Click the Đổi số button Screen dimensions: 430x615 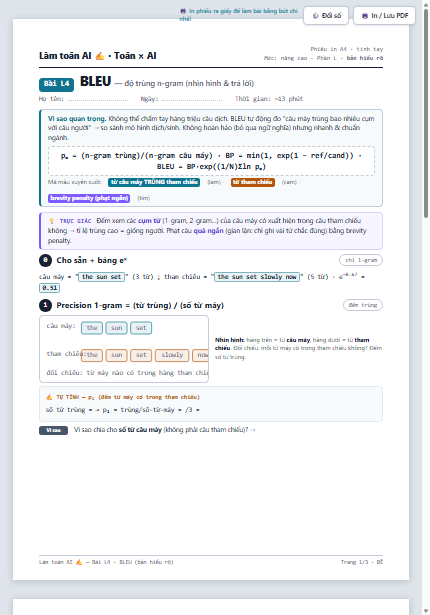[326, 16]
